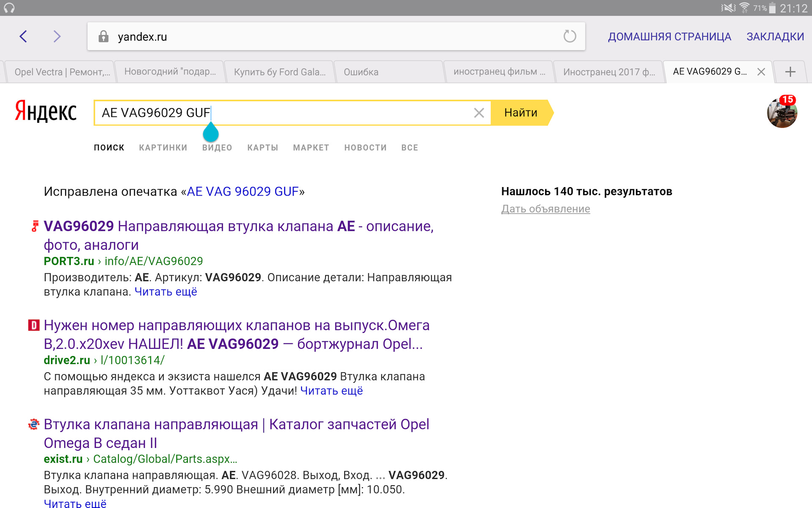The image size is (812, 508).
Task: Click the Найти search button
Action: 522,113
